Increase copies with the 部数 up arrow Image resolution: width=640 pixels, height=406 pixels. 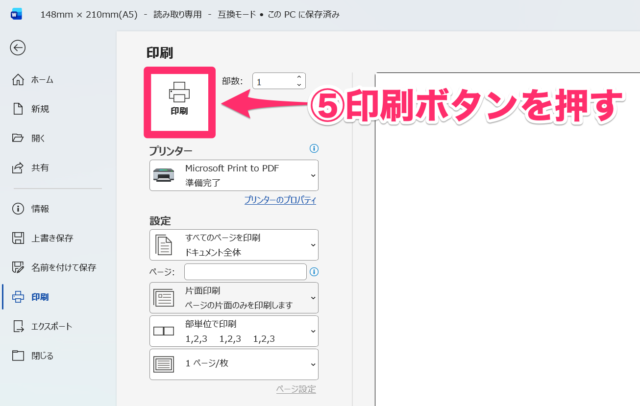(298, 76)
